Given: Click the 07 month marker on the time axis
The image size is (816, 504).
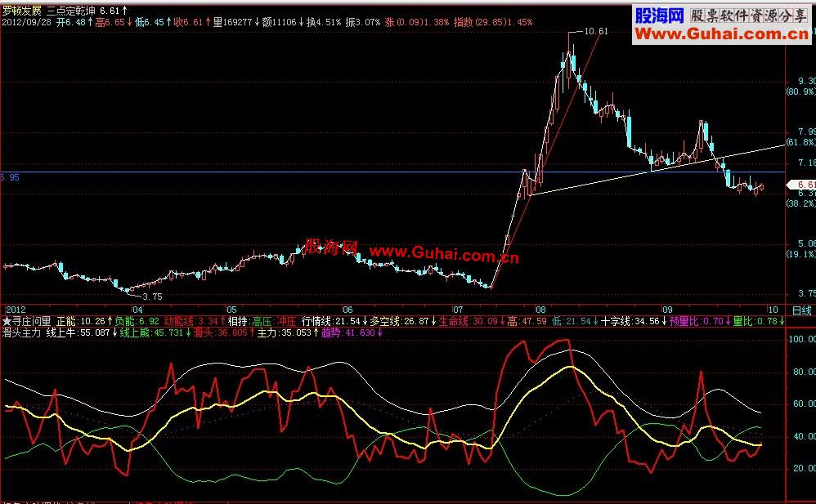Looking at the screenshot, I should (x=457, y=310).
